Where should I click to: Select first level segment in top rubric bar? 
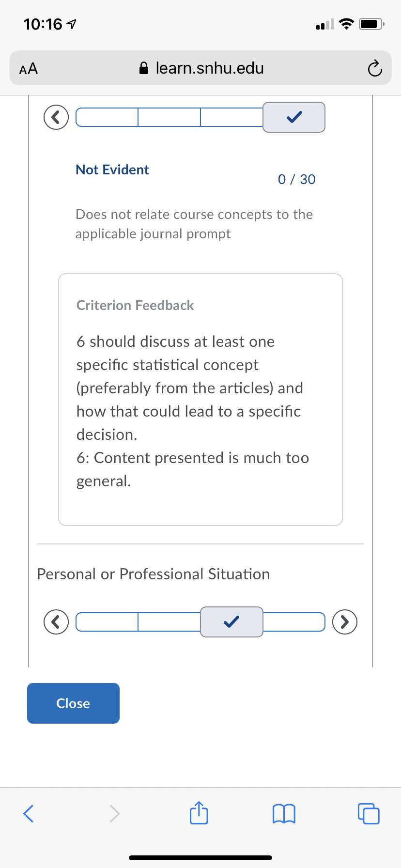pyautogui.click(x=107, y=117)
